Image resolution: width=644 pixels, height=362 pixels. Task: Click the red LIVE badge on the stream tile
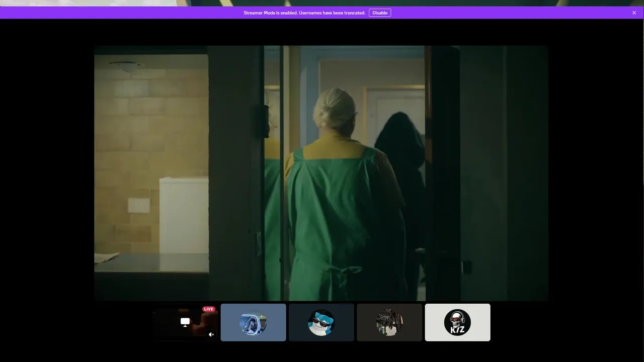[209, 309]
